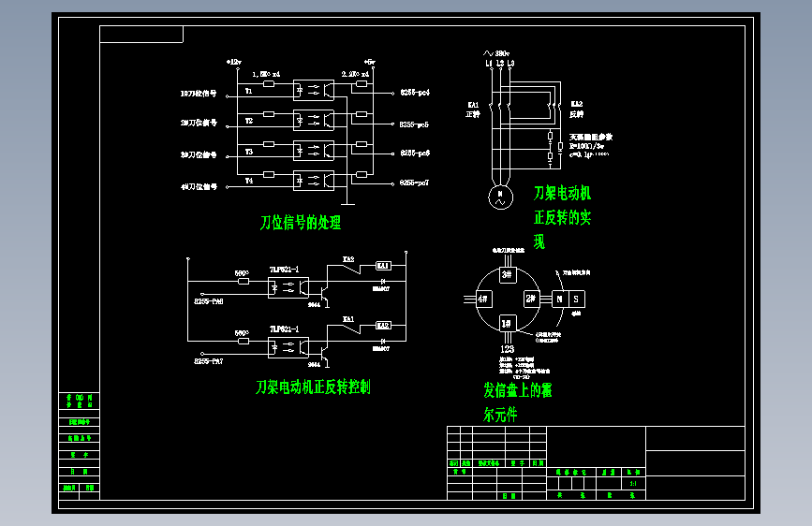Image resolution: width=812 pixels, height=526 pixels.
Task: Select the 正转 label under KA1 contactor
Action: pos(473,114)
